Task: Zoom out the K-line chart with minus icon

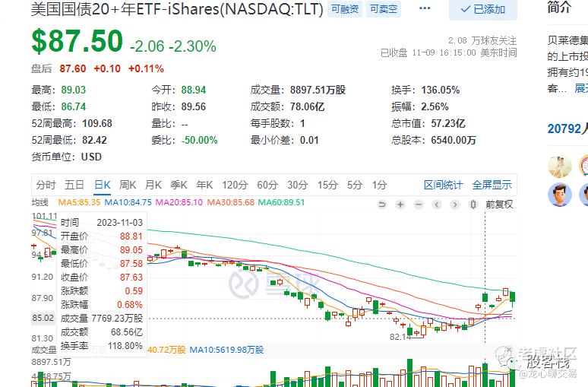Action: (x=419, y=205)
